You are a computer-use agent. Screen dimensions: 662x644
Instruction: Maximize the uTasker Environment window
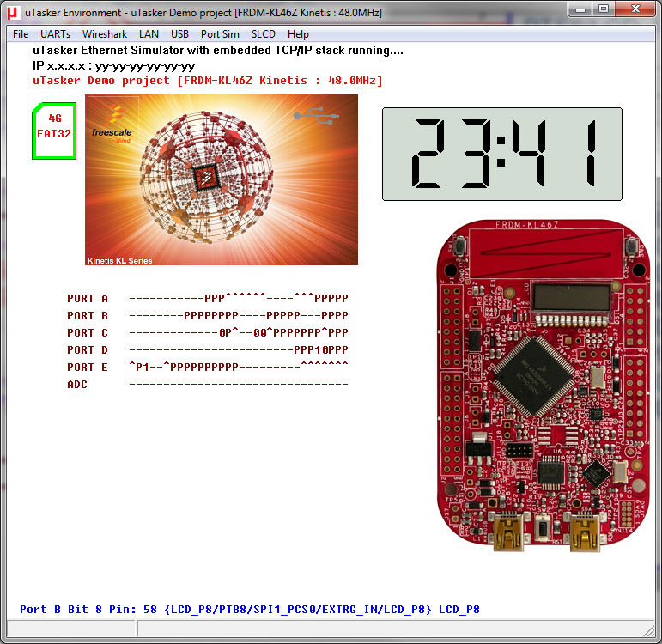[x=604, y=9]
